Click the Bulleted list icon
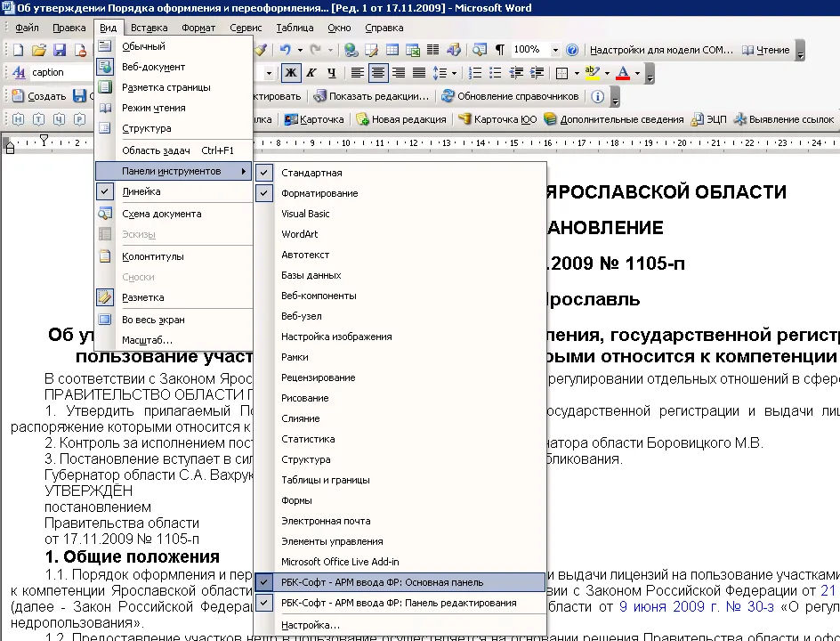This screenshot has height=641, width=840. (495, 72)
